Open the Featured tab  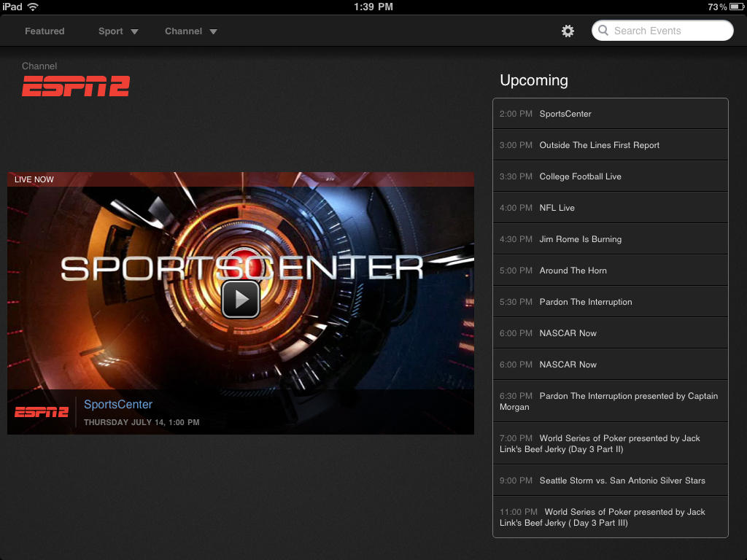pyautogui.click(x=44, y=31)
